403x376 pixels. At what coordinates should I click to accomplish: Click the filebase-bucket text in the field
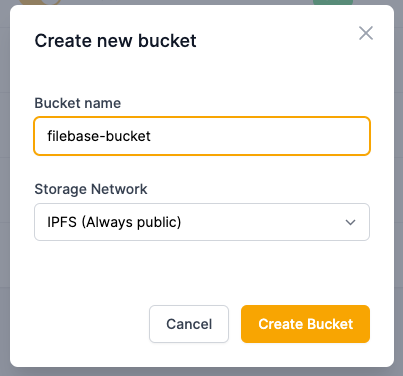tap(99, 136)
